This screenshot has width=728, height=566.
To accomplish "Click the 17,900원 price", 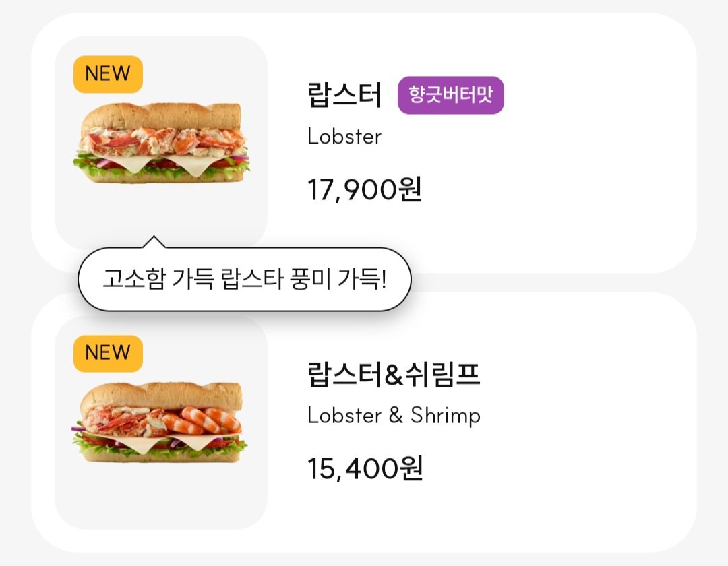I will point(365,190).
